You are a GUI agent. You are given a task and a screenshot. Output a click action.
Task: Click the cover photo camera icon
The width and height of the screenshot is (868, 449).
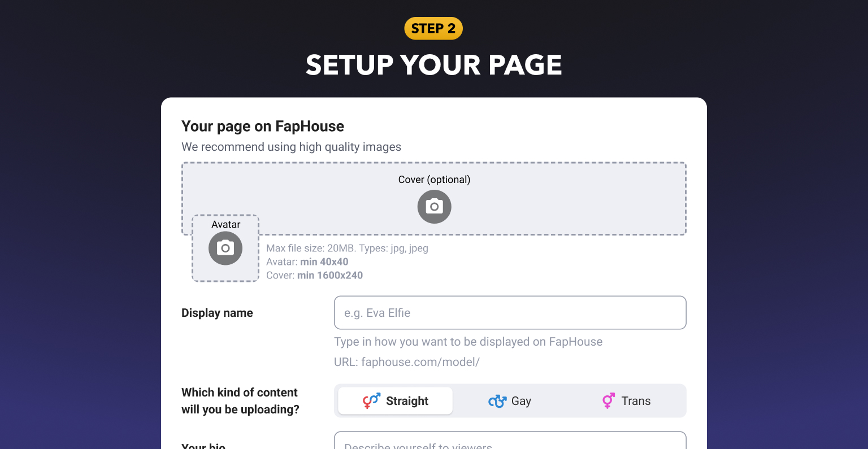(434, 207)
